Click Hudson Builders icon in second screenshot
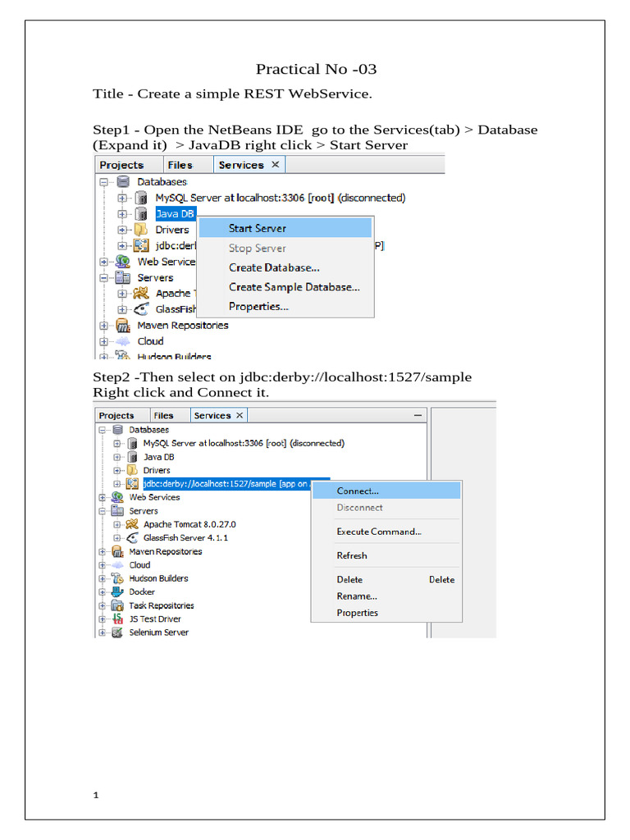 click(117, 578)
